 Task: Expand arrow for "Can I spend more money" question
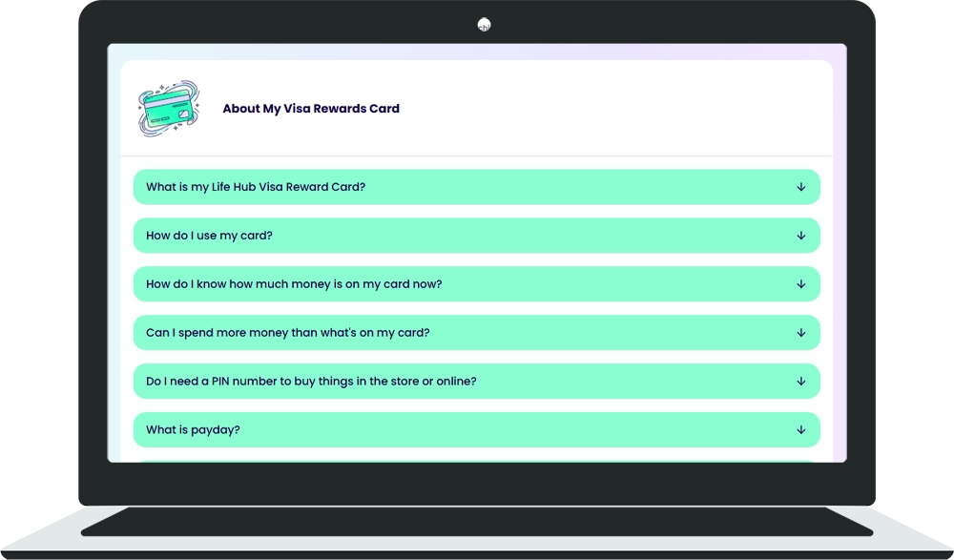pyautogui.click(x=801, y=333)
